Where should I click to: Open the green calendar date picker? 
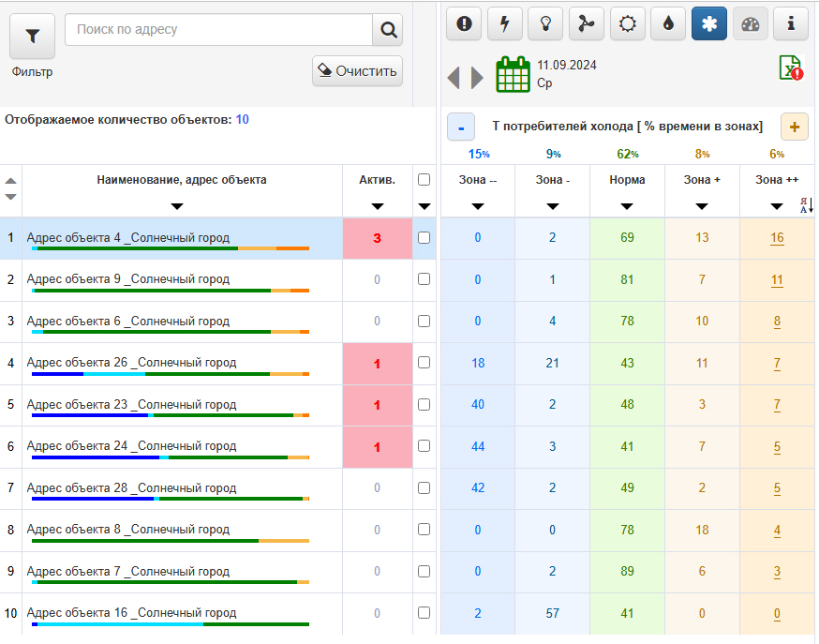coord(513,74)
